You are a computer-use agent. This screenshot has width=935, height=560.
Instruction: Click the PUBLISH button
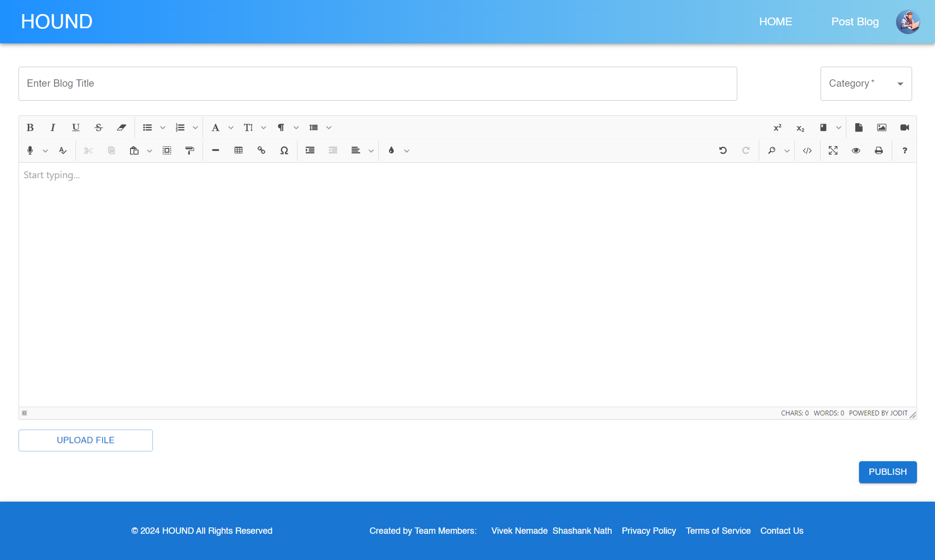(887, 472)
